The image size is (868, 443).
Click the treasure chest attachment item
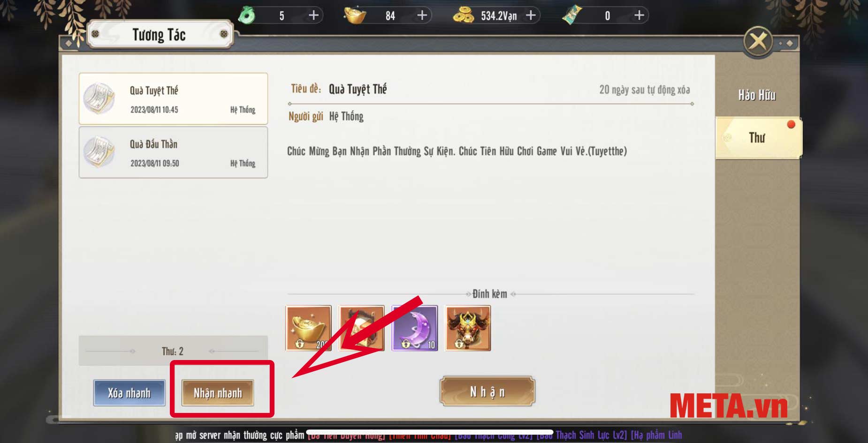point(362,328)
